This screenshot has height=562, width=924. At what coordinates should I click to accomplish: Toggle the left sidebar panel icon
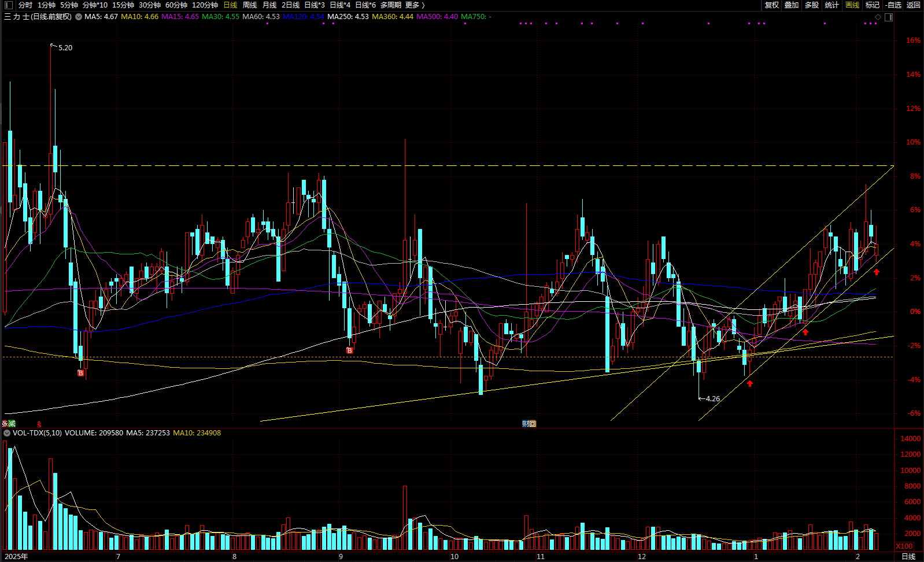tap(8, 5)
